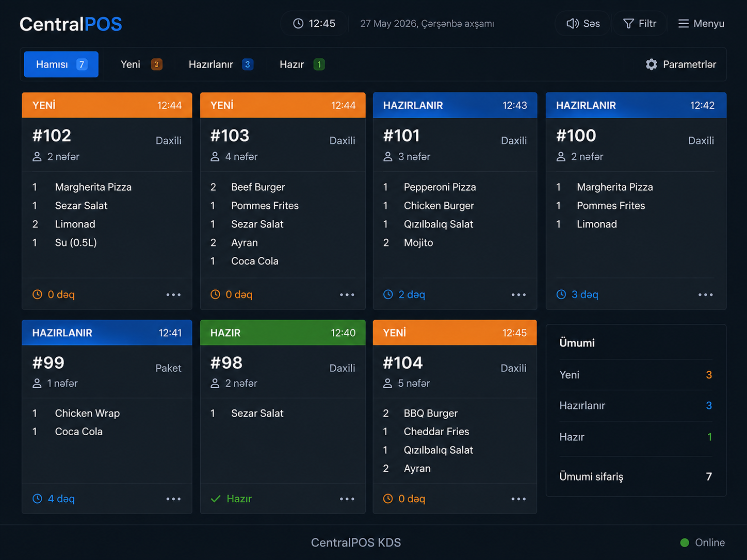
Task: Select BBQ Burger in order #104
Action: pos(431,414)
